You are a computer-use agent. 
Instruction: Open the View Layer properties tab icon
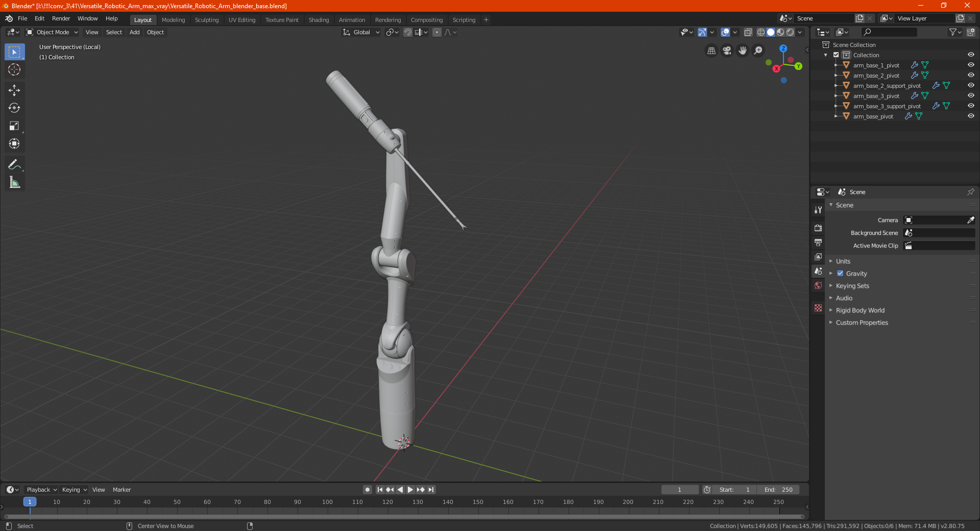click(x=818, y=256)
